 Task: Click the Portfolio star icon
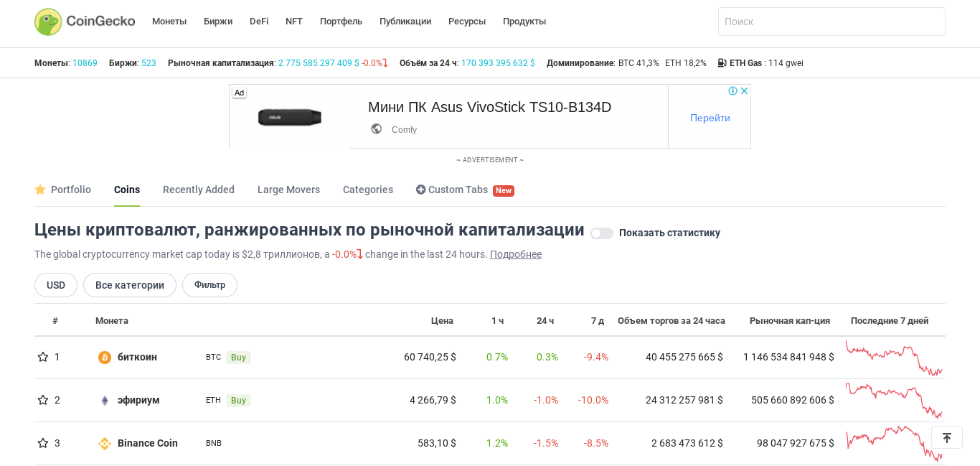tap(40, 190)
